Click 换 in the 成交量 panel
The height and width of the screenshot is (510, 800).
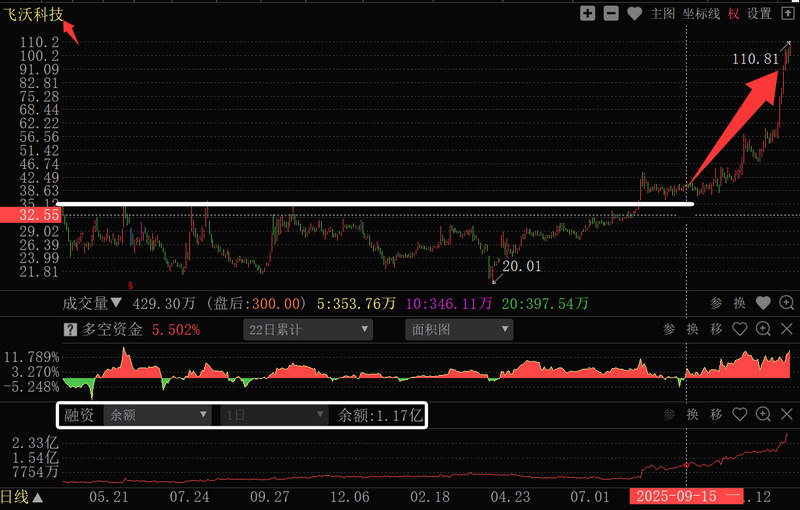tap(740, 303)
